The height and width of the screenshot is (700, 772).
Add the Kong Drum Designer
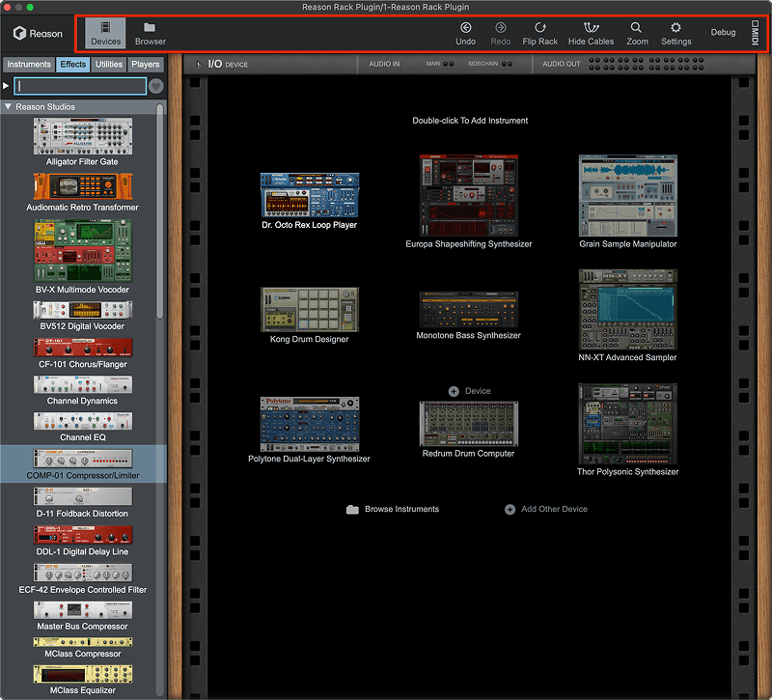tap(309, 316)
